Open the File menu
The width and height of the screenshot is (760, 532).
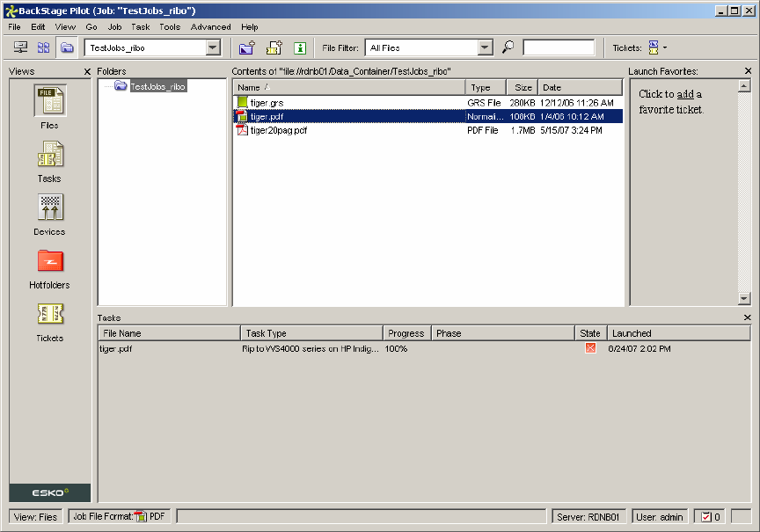pyautogui.click(x=15, y=27)
